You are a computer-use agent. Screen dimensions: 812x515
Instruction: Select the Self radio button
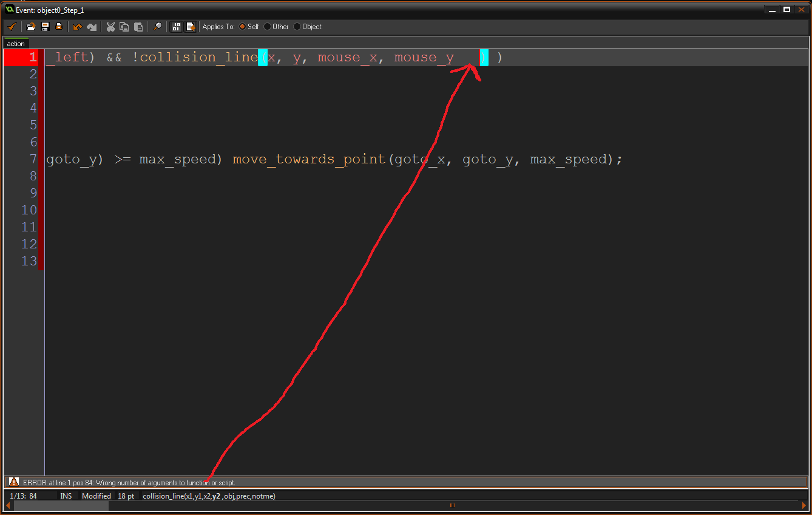(x=243, y=27)
